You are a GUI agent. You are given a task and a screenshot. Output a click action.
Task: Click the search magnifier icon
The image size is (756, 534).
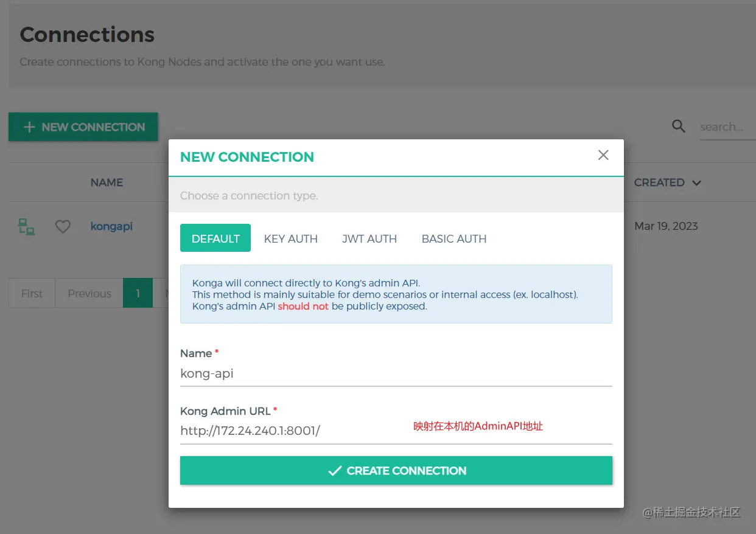679,127
